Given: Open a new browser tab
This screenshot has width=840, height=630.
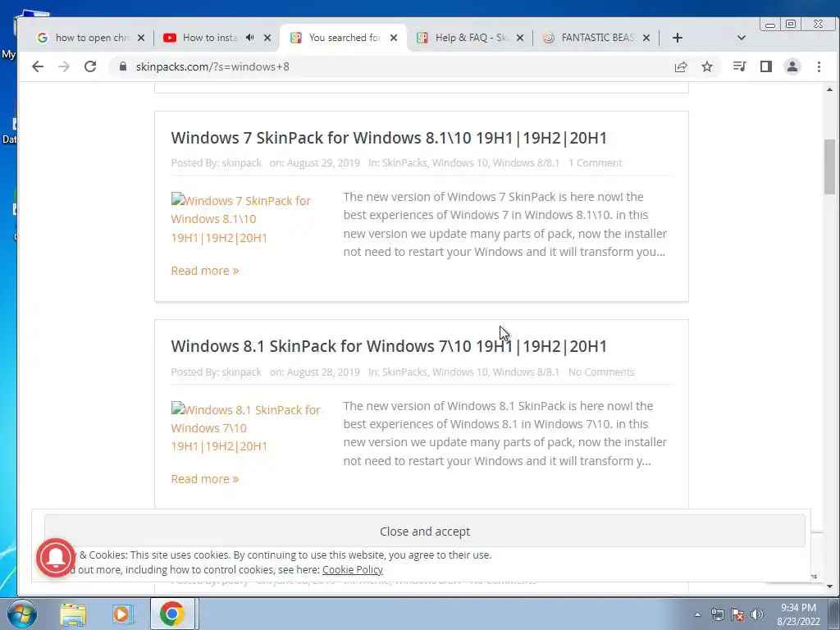Looking at the screenshot, I should tap(677, 38).
